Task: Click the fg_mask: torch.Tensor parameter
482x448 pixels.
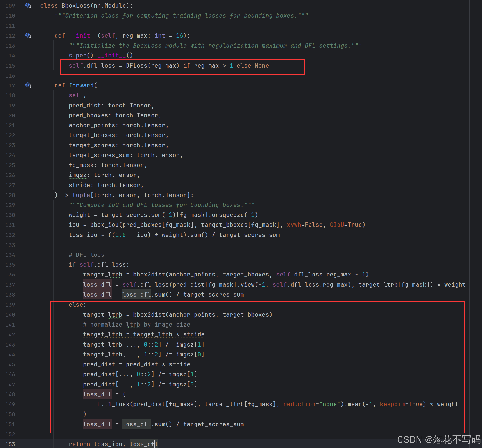Action: tap(108, 165)
